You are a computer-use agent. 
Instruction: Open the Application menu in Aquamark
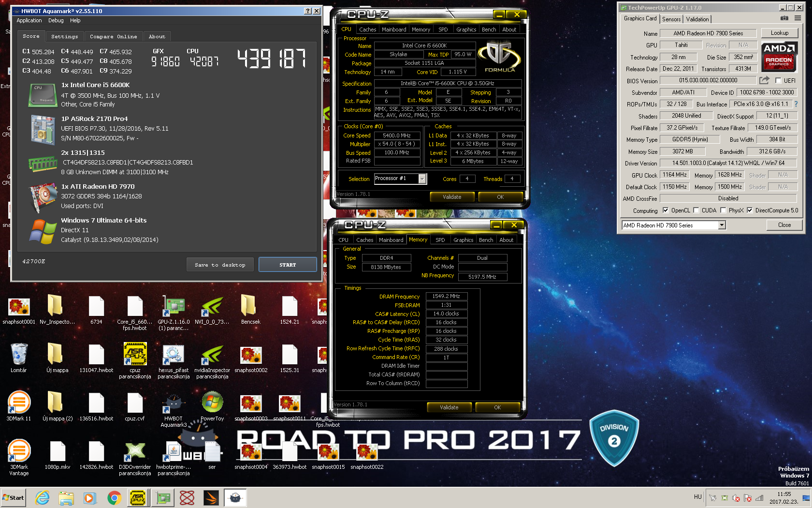tap(29, 20)
